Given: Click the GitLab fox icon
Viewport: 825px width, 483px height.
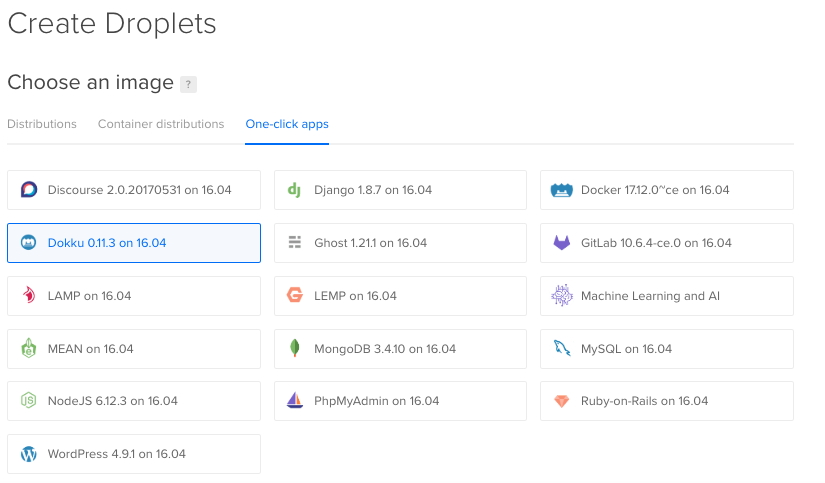Looking at the screenshot, I should click(x=561, y=243).
